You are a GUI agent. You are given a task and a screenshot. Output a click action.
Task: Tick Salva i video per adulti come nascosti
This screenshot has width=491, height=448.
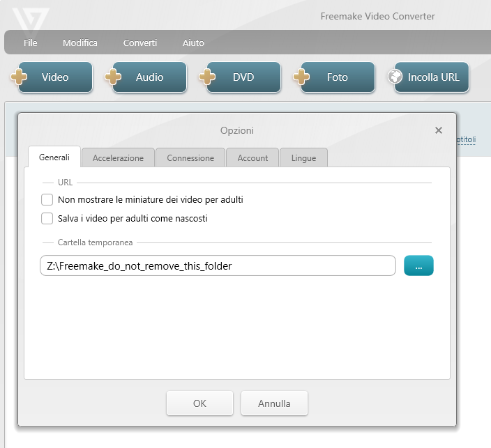[47, 218]
